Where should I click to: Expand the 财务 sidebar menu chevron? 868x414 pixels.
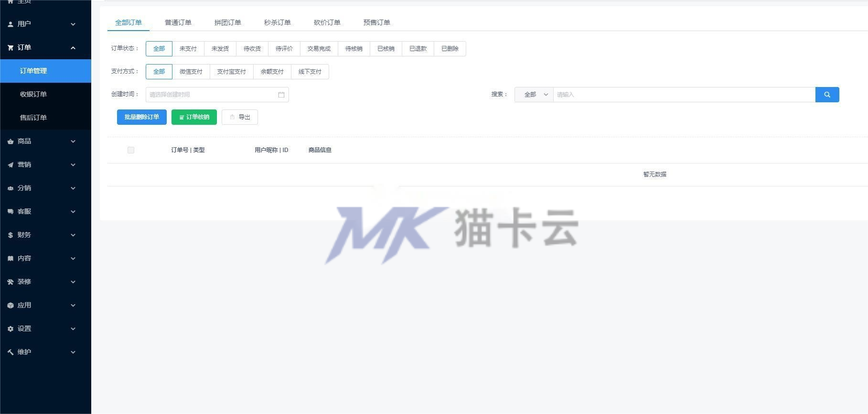coord(73,235)
